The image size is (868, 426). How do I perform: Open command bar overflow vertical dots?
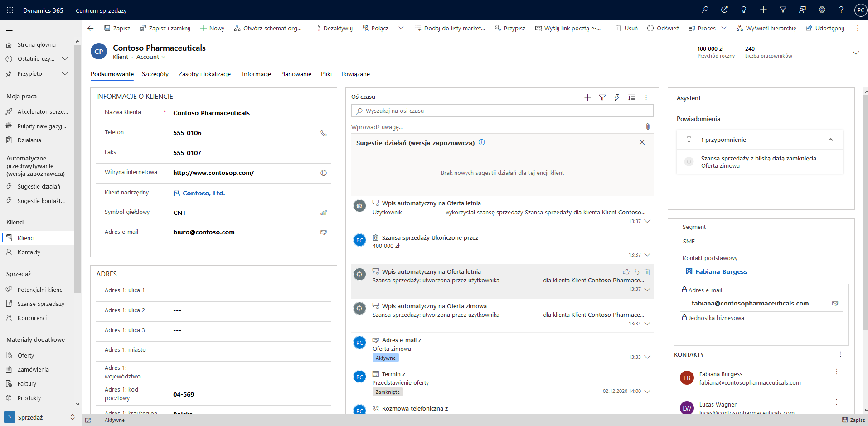(858, 28)
